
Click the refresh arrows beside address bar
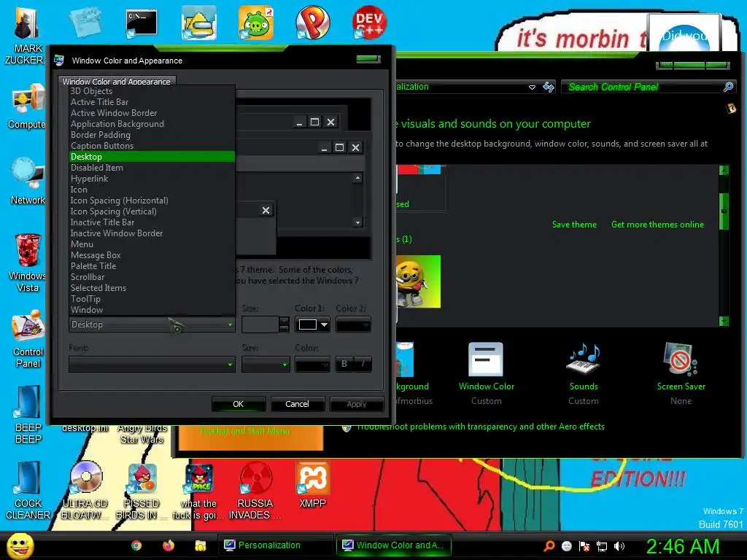click(549, 87)
